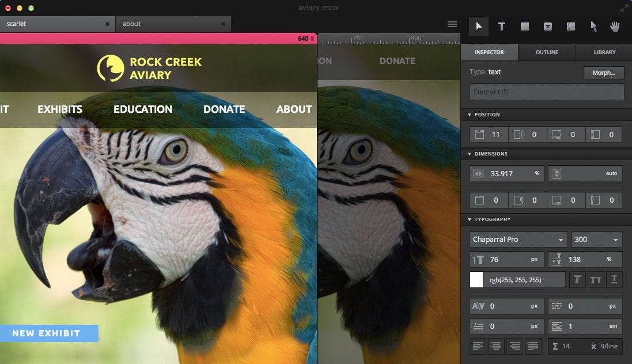Open the Chaparral Pro font family dropdown

click(517, 239)
